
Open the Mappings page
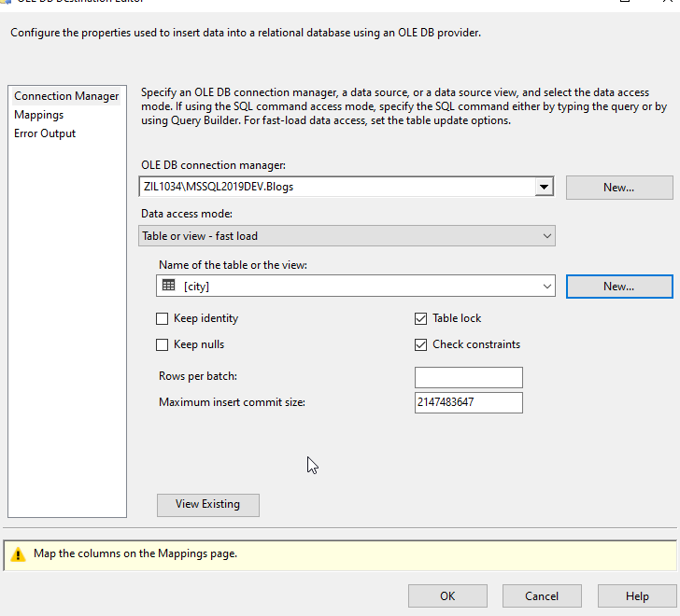[39, 115]
